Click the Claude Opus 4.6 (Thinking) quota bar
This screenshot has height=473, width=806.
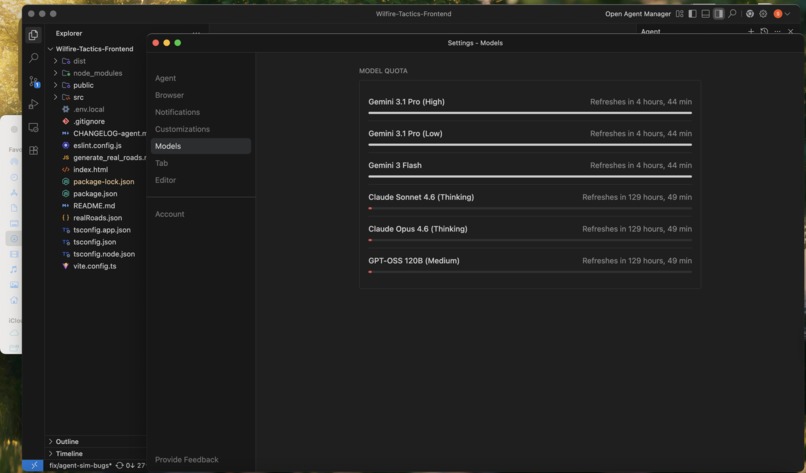coord(530,240)
